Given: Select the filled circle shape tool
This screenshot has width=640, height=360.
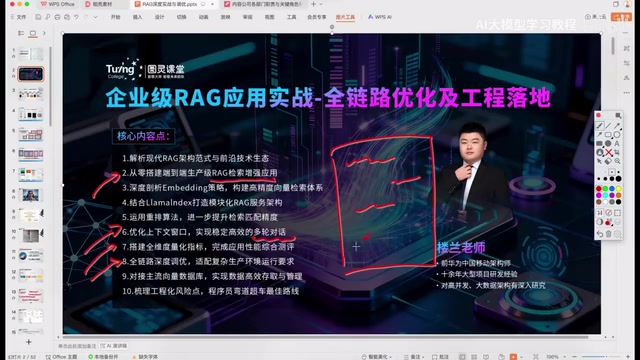Looking at the screenshot, I should click(608, 143).
